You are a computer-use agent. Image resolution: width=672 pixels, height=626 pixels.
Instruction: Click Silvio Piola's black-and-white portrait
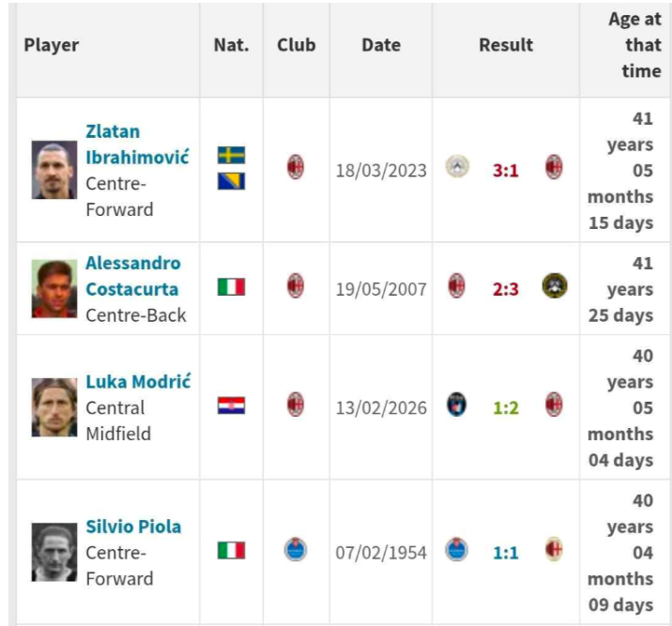pos(54,552)
